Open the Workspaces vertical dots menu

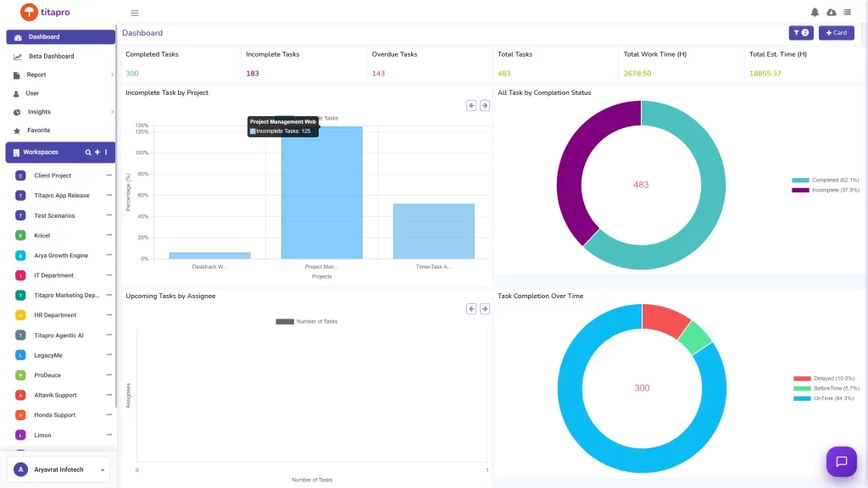106,152
